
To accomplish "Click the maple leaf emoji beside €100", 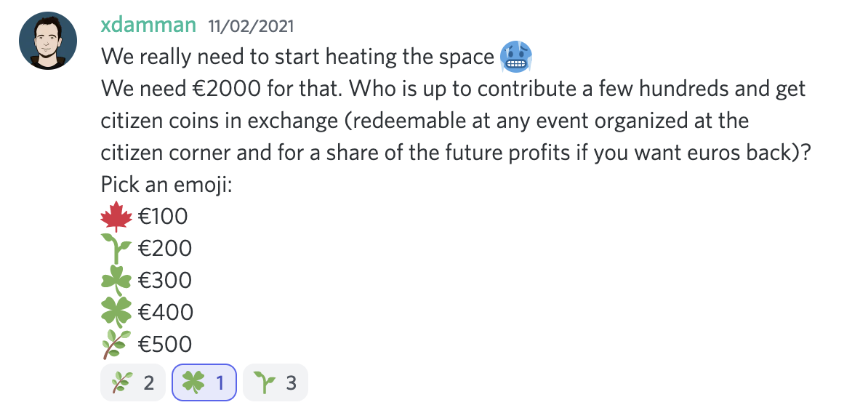I will pyautogui.click(x=116, y=217).
